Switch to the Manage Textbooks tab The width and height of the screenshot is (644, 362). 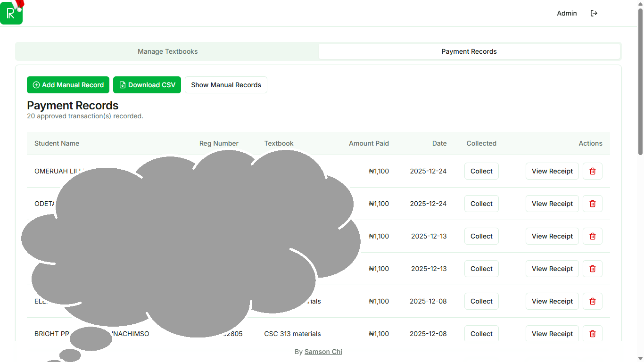click(167, 51)
